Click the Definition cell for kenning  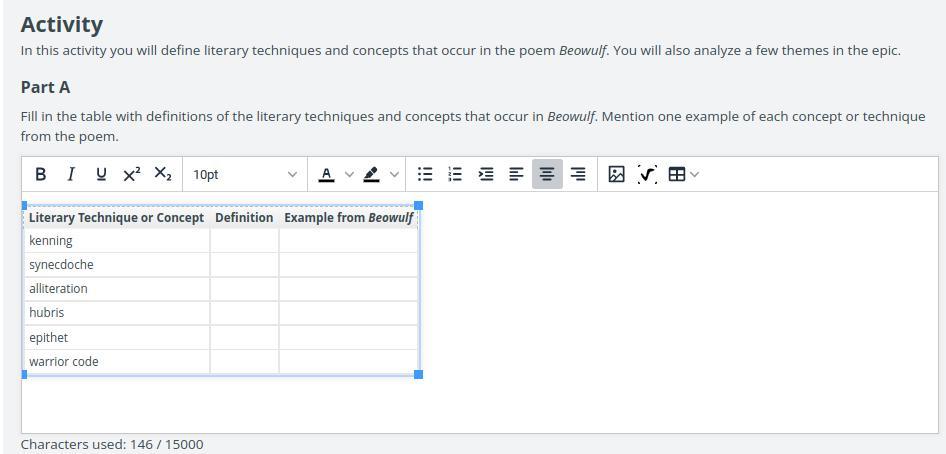(x=244, y=241)
